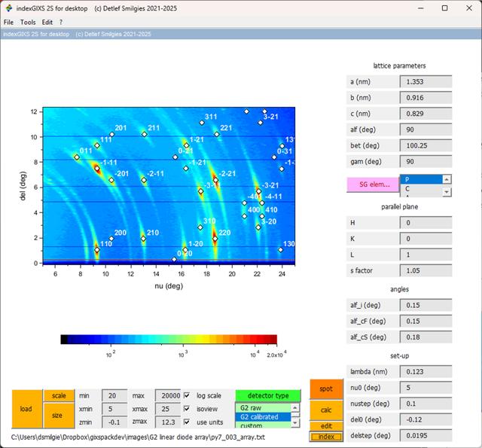Click the zmax input field

coord(168,422)
